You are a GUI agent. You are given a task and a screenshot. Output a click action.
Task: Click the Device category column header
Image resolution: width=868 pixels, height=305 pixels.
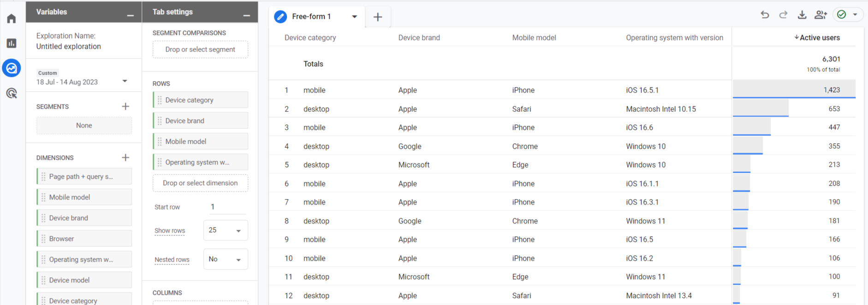310,38
